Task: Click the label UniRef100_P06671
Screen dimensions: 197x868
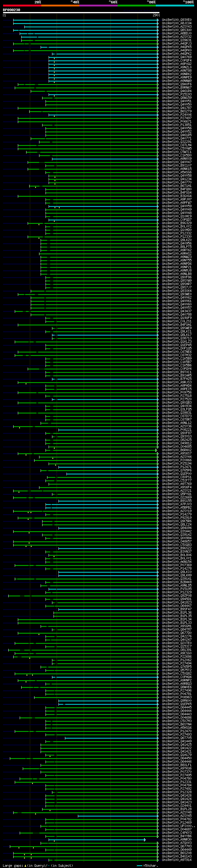Action: click(x=176, y=121)
